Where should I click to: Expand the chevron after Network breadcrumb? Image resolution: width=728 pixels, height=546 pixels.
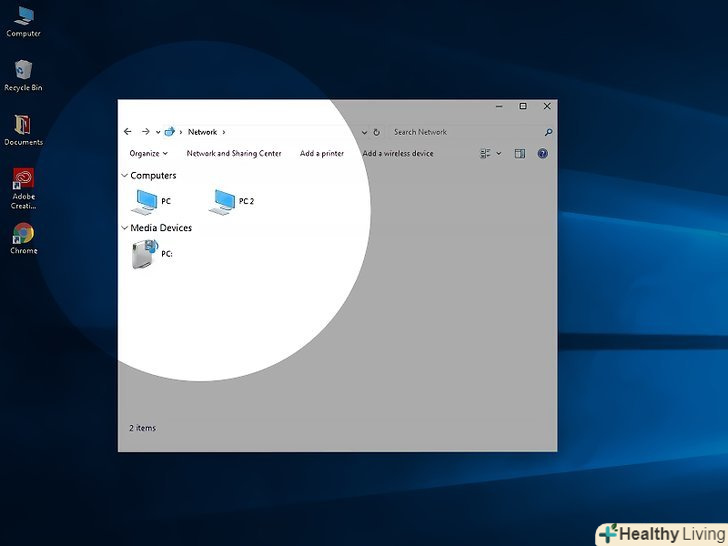(x=224, y=132)
